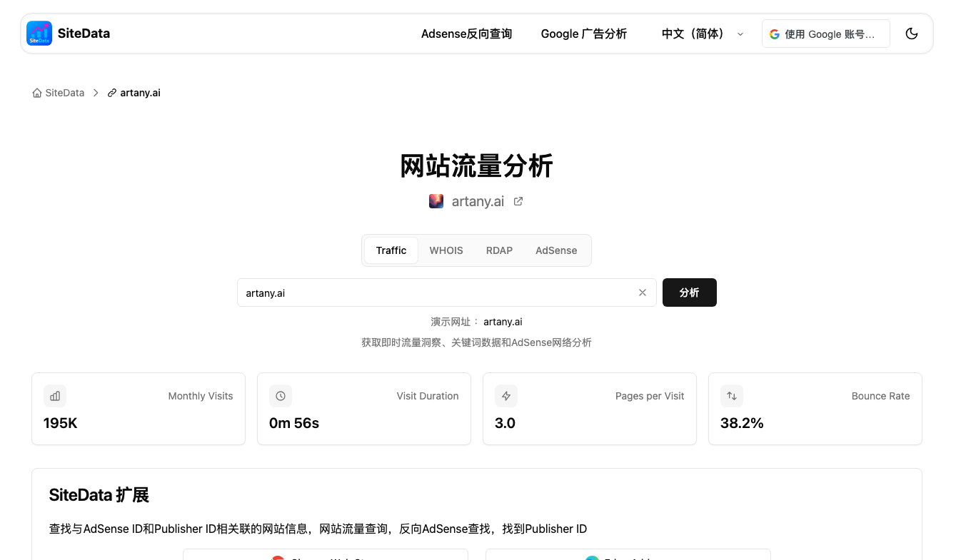Click the Visit Duration clock icon
The height and width of the screenshot is (560, 966).
click(281, 396)
